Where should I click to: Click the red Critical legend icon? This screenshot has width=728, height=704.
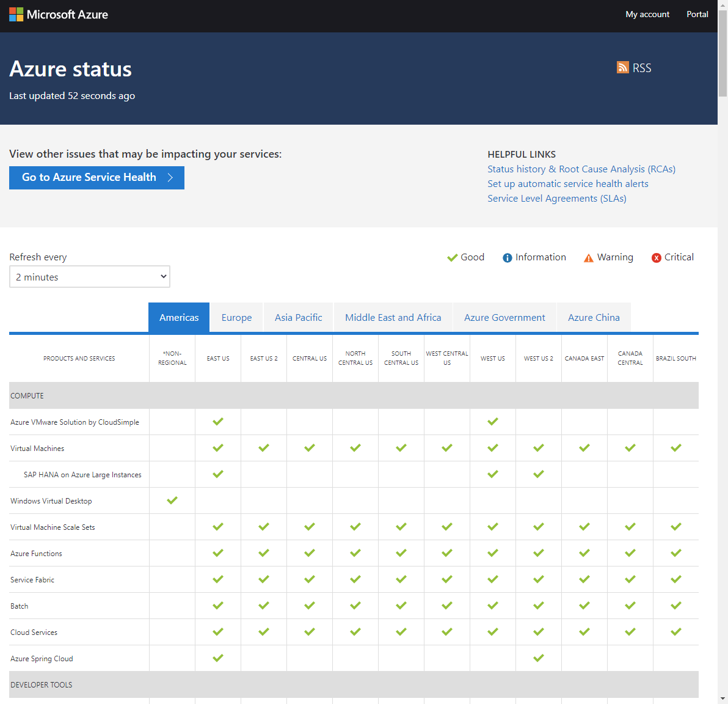[x=657, y=258]
